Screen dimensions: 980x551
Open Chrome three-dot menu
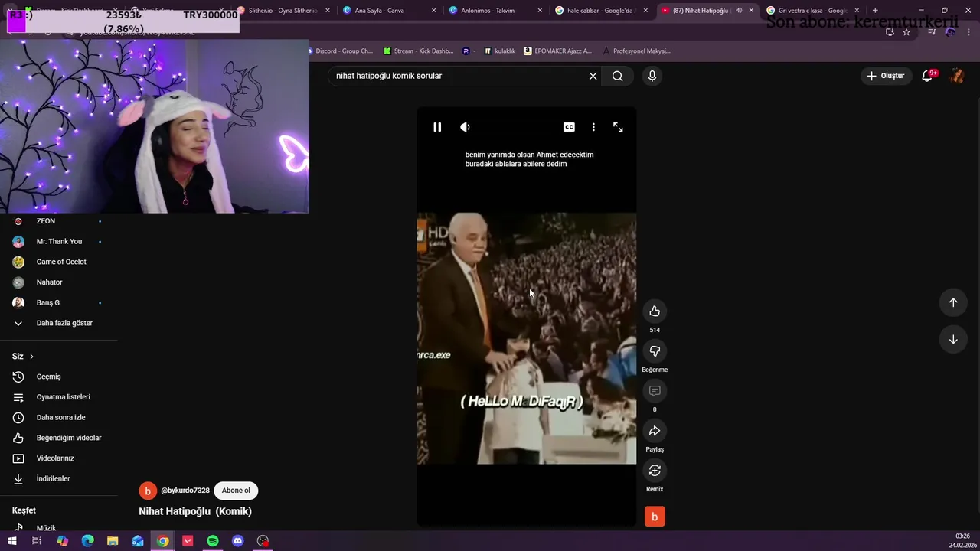[x=969, y=32]
